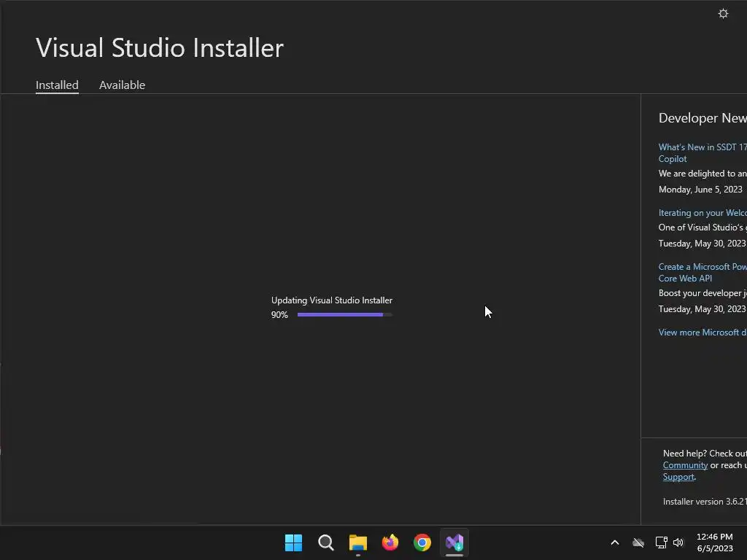The height and width of the screenshot is (560, 747).
Task: Switch to the Installed tab
Action: point(57,85)
